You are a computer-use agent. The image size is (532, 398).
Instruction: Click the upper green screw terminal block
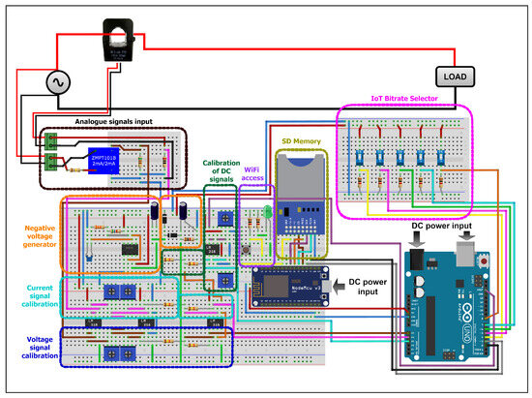(x=51, y=141)
